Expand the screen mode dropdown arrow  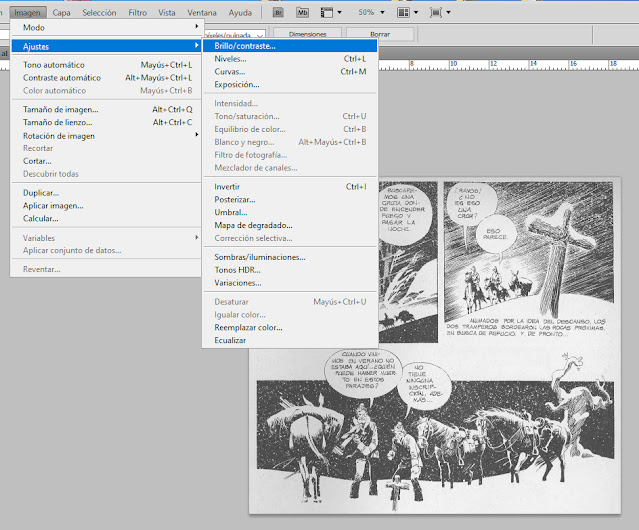tap(449, 13)
